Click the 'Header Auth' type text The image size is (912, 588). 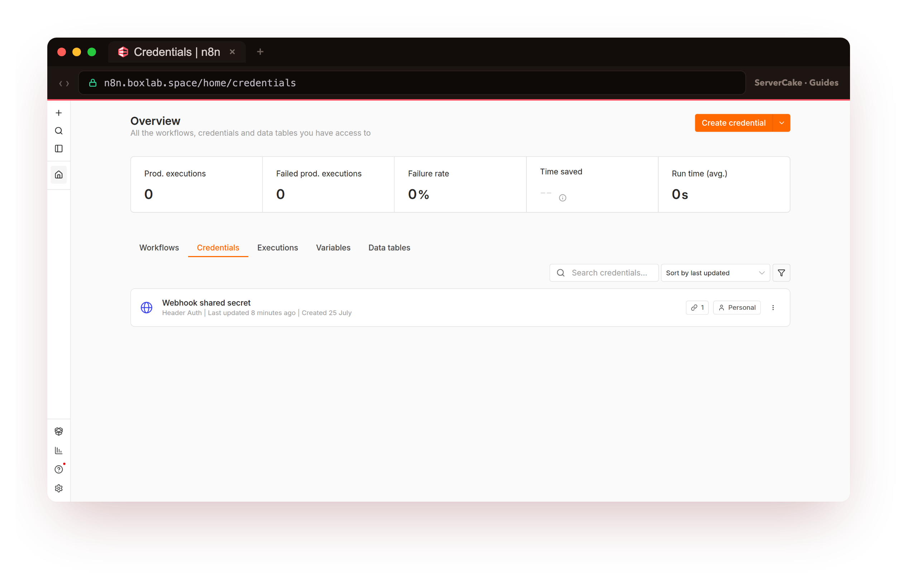[182, 313]
